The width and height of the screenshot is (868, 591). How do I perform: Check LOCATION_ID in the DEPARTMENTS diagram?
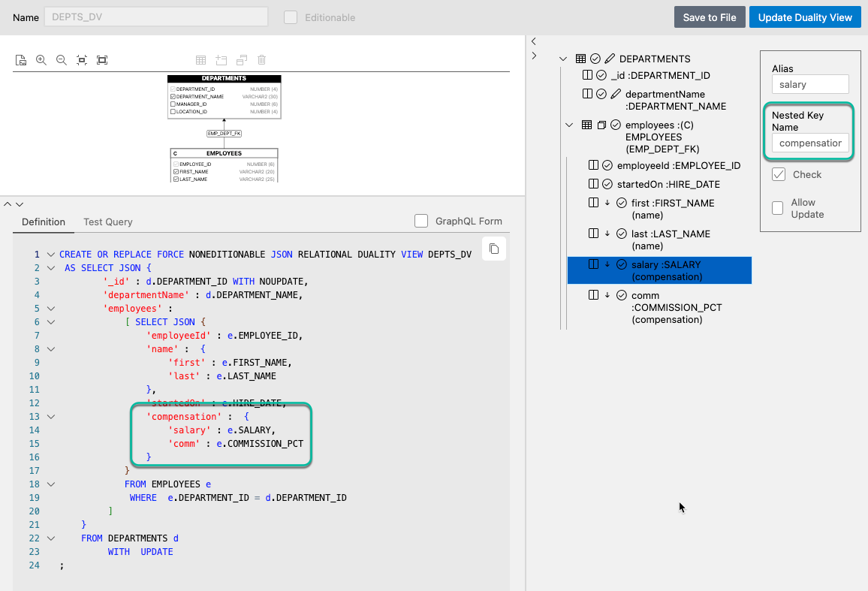[x=173, y=112]
